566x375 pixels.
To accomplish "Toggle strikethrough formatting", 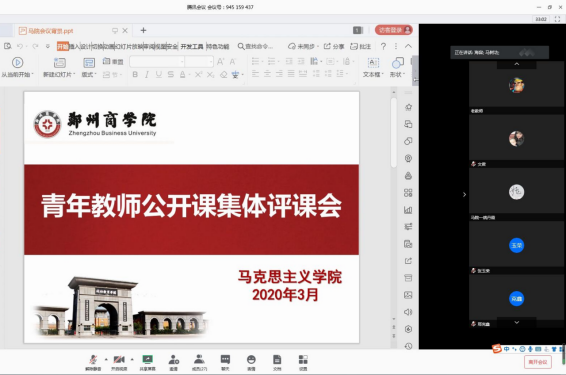I will 171,74.
